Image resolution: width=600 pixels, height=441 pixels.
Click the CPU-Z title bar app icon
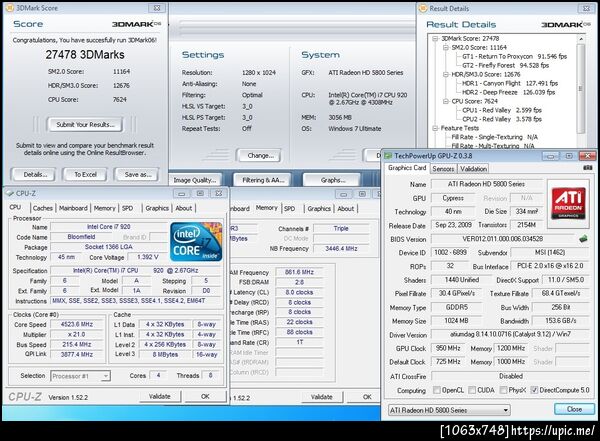pos(10,193)
